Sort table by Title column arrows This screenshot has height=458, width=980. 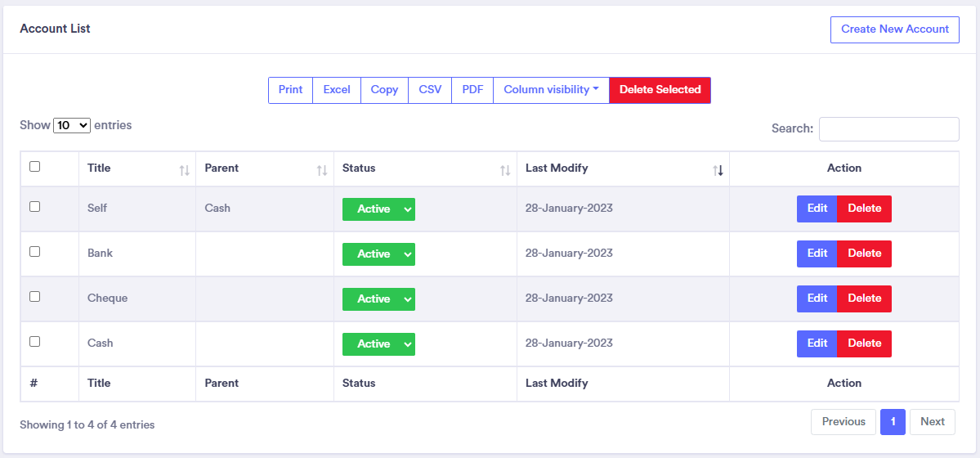pos(184,170)
